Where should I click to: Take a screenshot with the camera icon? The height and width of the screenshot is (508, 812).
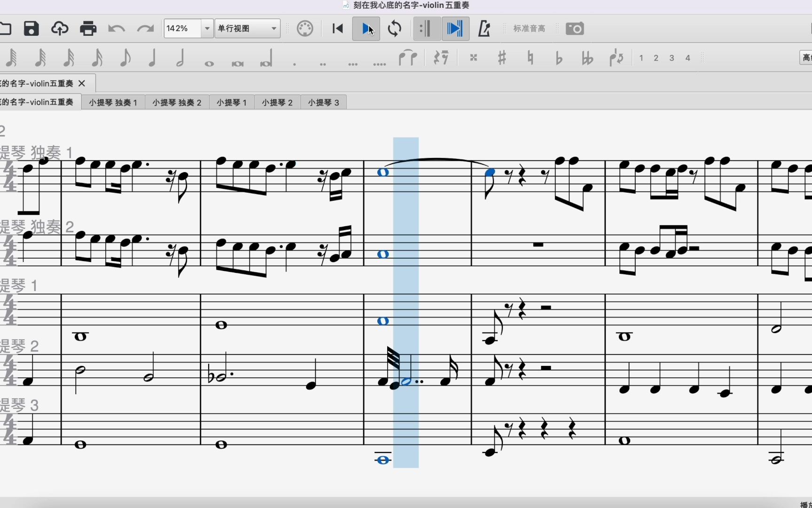[575, 29]
